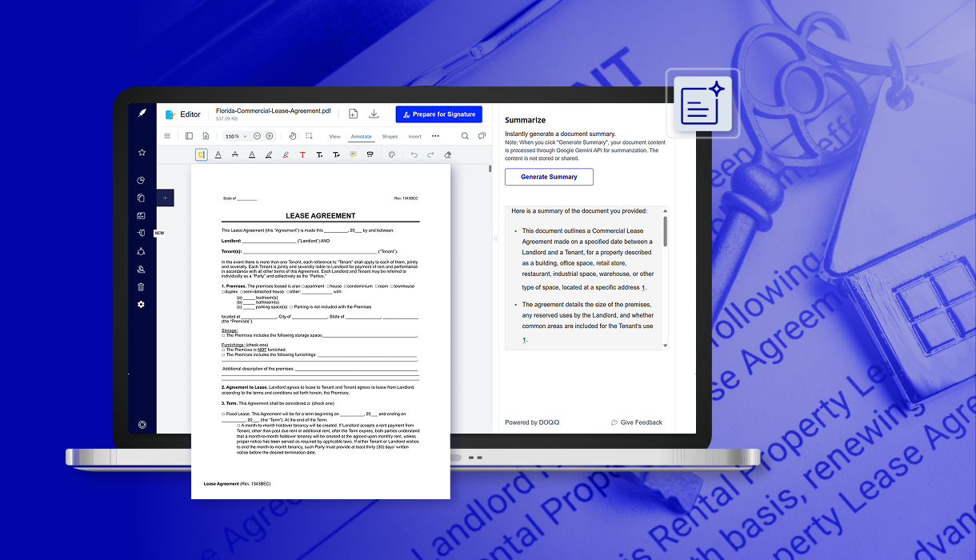Image resolution: width=976 pixels, height=560 pixels.
Task: Choose the Squiggly underline annotation tool
Action: pos(251,154)
